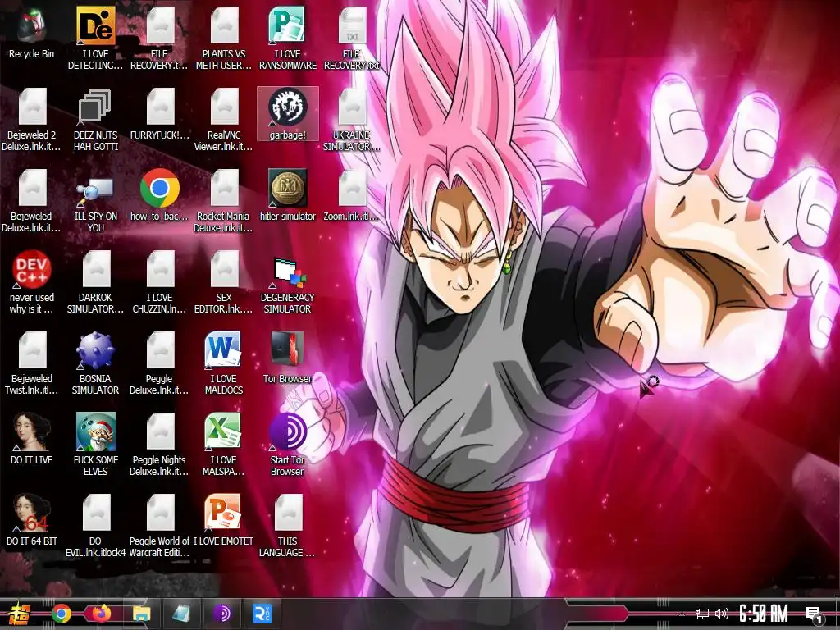Open the volume control tray icon
Screen dimensions: 840x630
point(721,614)
